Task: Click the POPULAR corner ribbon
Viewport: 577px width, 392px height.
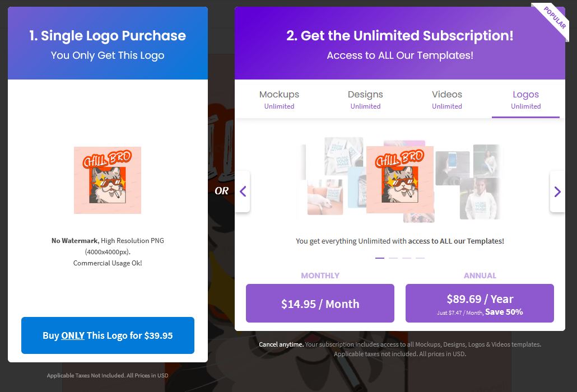Action: coord(554,18)
